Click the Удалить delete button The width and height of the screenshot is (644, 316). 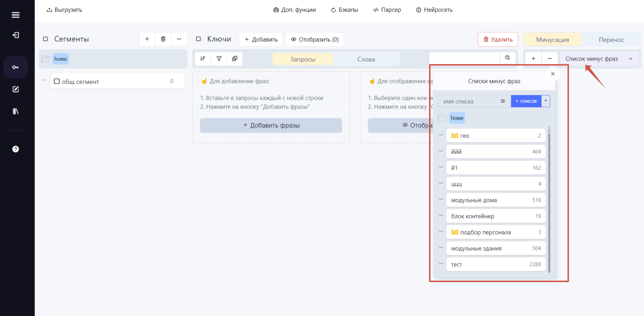coord(498,40)
